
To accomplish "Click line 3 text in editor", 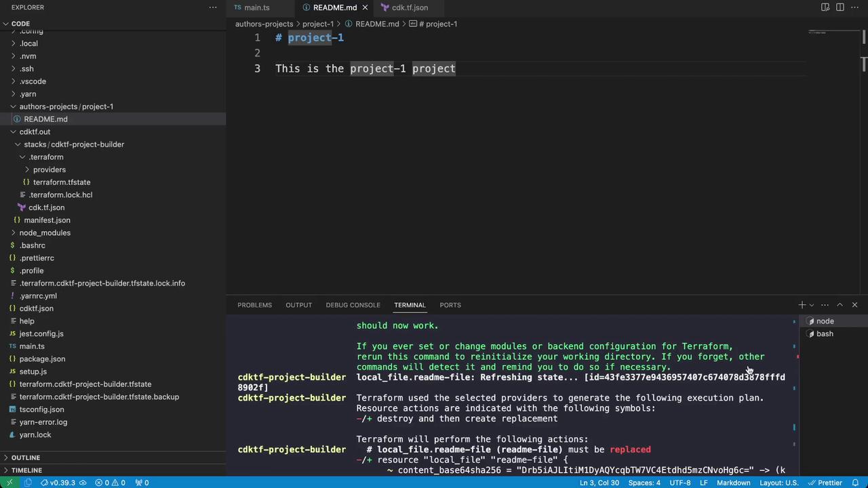I will 366,68.
